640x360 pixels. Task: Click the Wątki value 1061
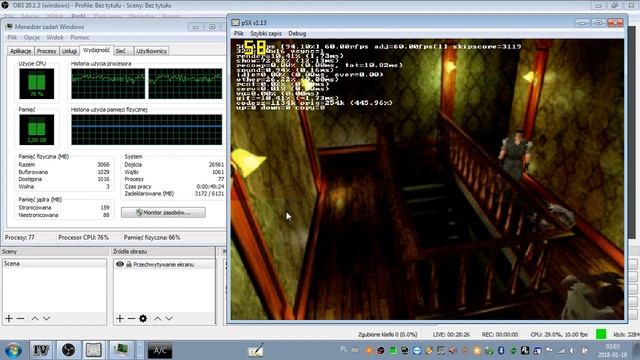coord(218,172)
